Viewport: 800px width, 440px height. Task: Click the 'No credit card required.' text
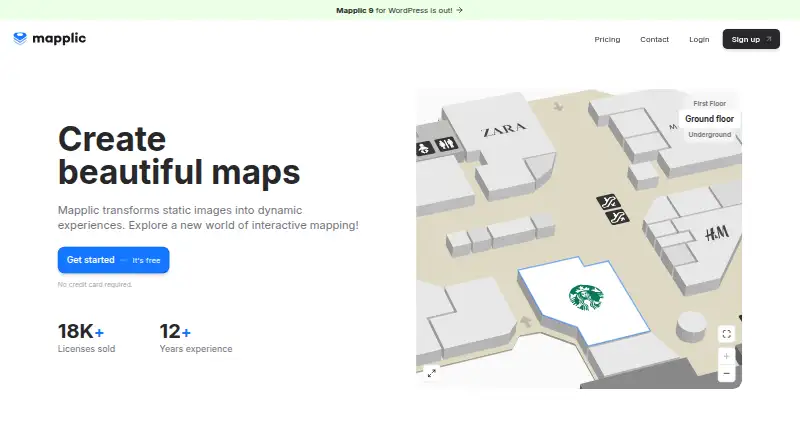95,285
